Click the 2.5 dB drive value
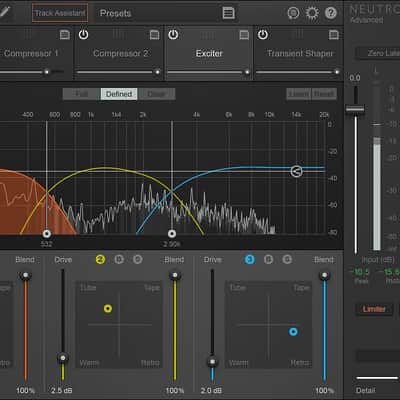 click(x=62, y=390)
